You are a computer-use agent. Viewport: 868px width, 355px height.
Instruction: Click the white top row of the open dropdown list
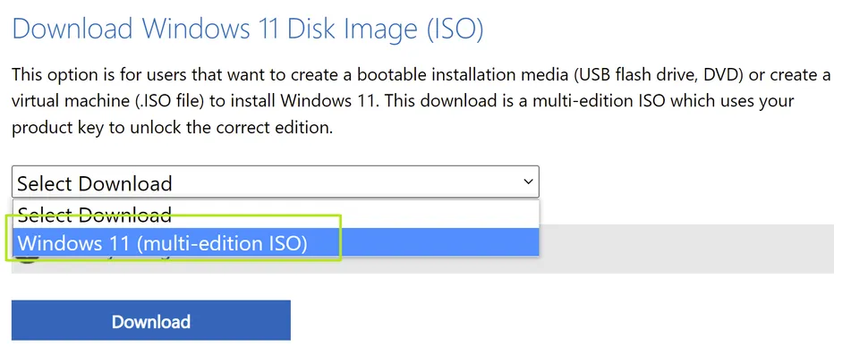[276, 215]
